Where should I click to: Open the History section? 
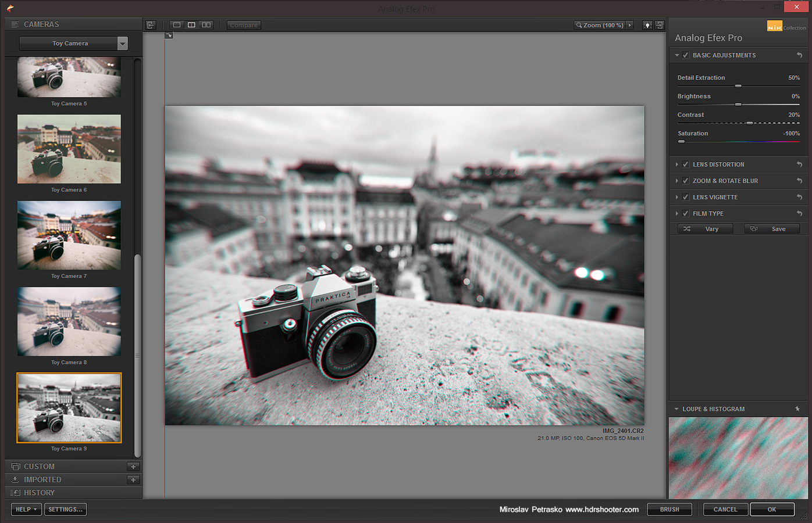coord(39,493)
